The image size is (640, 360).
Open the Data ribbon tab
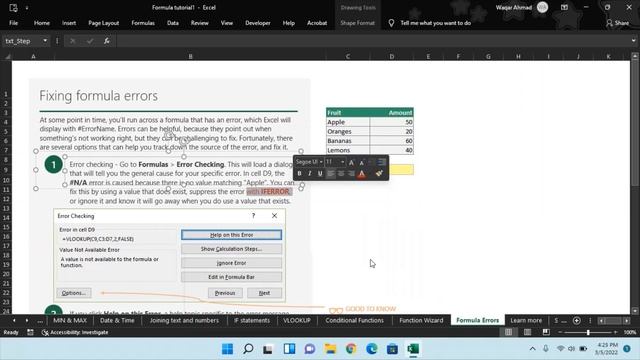click(x=173, y=23)
